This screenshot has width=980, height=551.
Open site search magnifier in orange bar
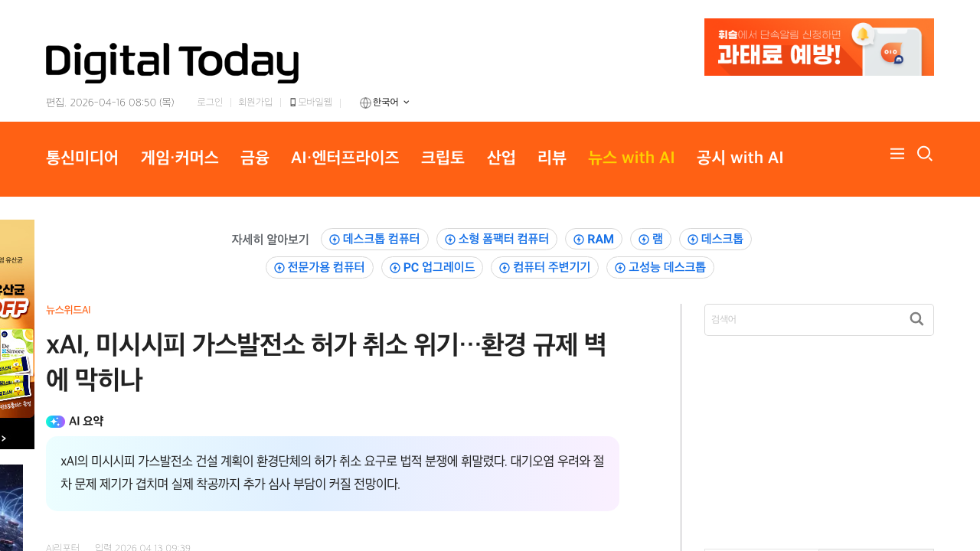[925, 154]
